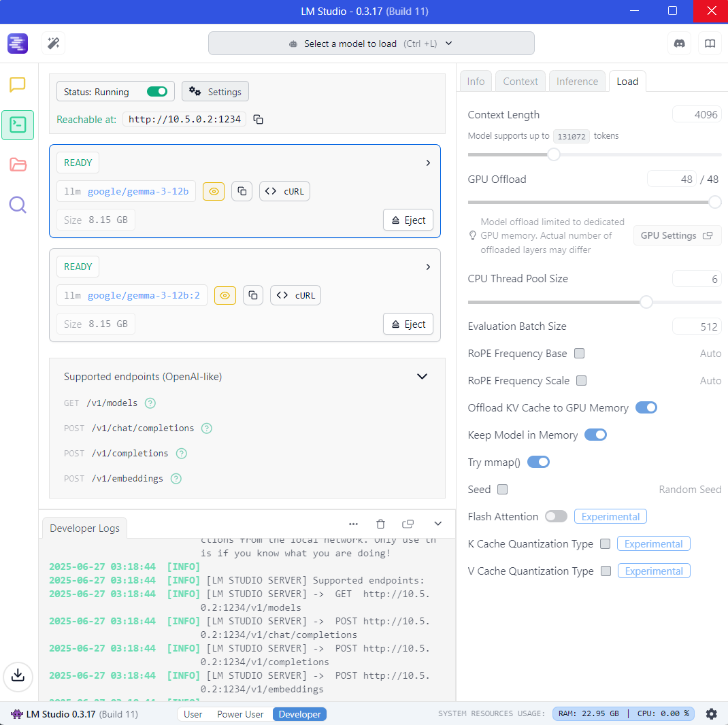This screenshot has height=725, width=728.
Task: Eject the google/gemma-3-12b:2 model
Action: [408, 324]
